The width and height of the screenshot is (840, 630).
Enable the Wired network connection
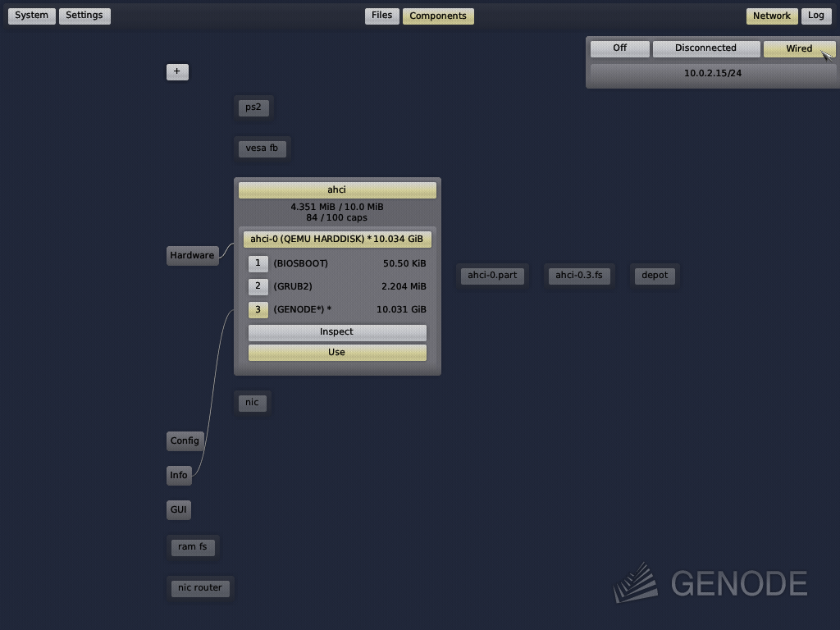(798, 48)
